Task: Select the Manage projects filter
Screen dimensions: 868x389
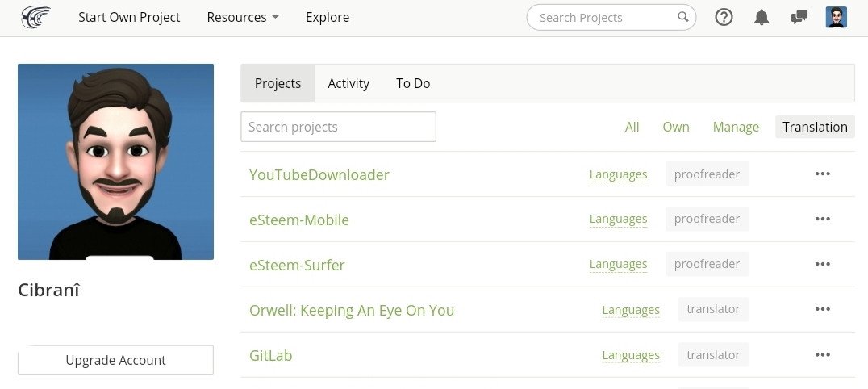Action: click(x=736, y=127)
